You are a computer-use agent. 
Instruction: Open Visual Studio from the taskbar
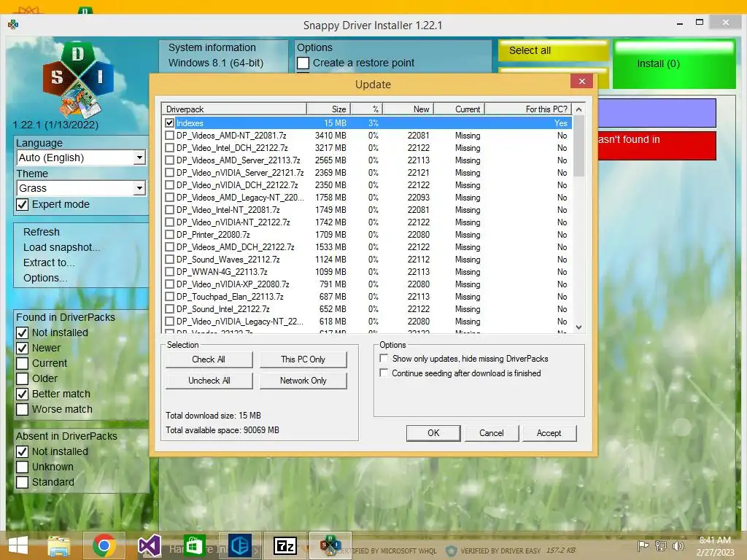click(x=149, y=545)
